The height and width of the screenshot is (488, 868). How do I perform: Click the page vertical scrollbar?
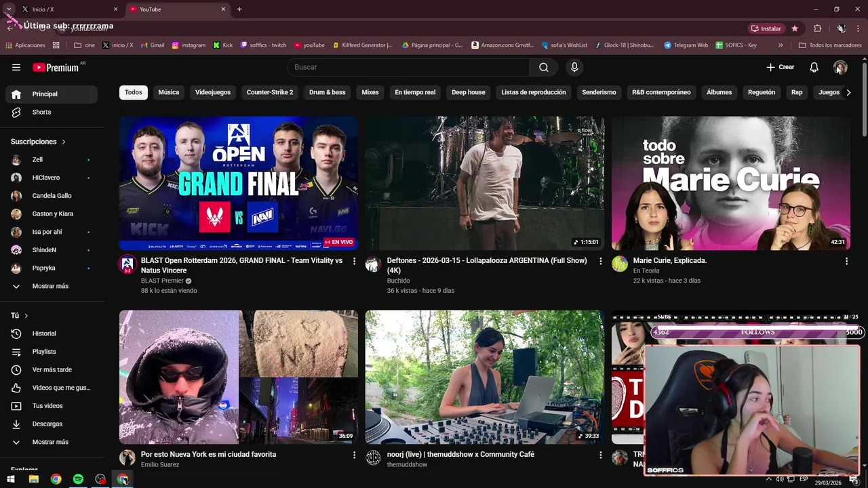click(864, 98)
